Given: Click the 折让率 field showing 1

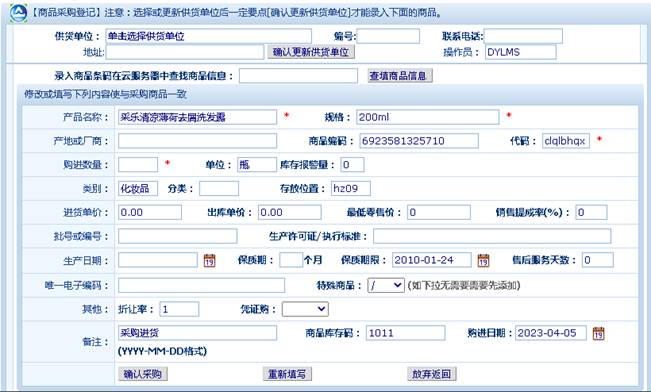Looking at the screenshot, I should pyautogui.click(x=179, y=309).
